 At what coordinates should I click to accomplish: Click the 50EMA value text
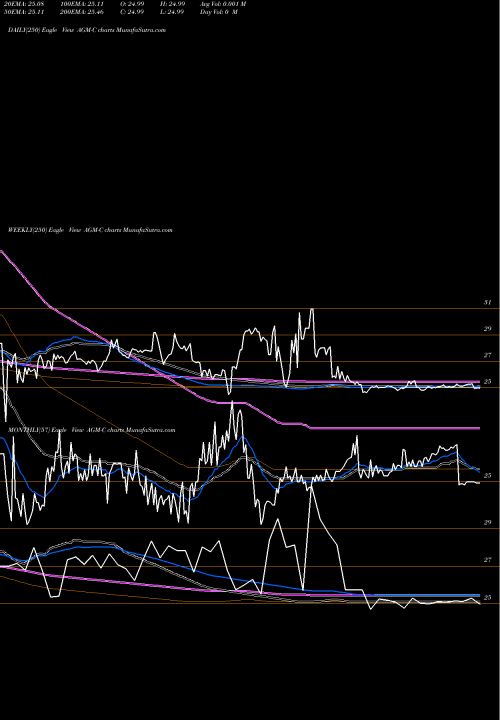click(x=23, y=12)
